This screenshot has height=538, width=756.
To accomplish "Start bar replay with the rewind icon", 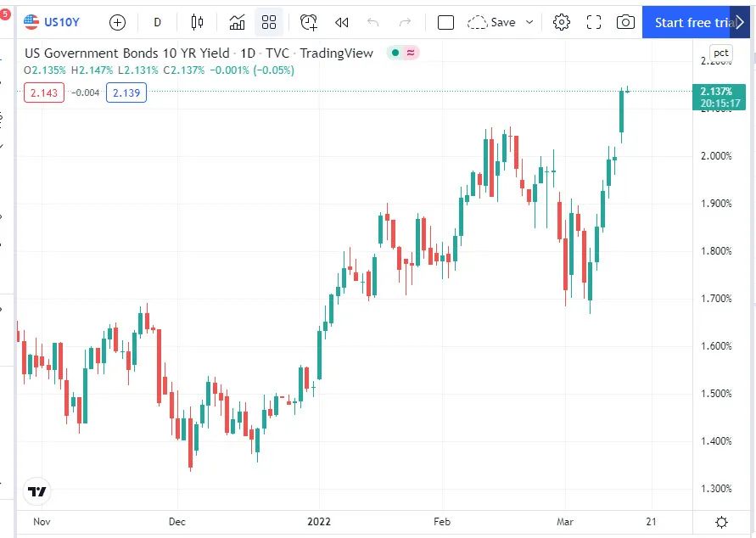I will click(x=341, y=22).
